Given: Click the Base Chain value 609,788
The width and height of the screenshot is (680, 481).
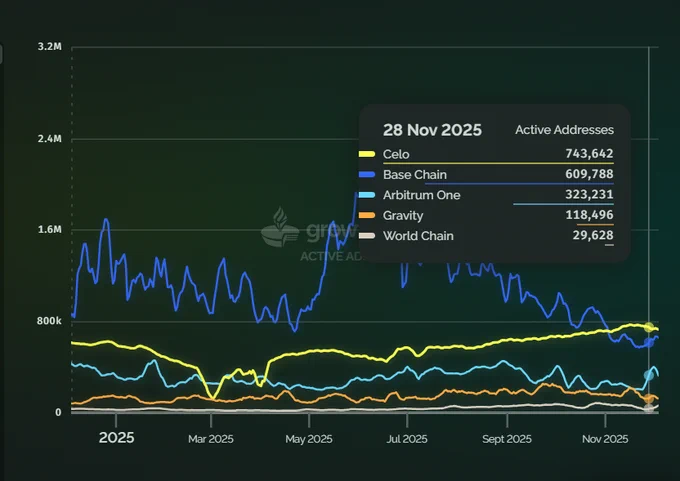Looking at the screenshot, I should point(589,174).
